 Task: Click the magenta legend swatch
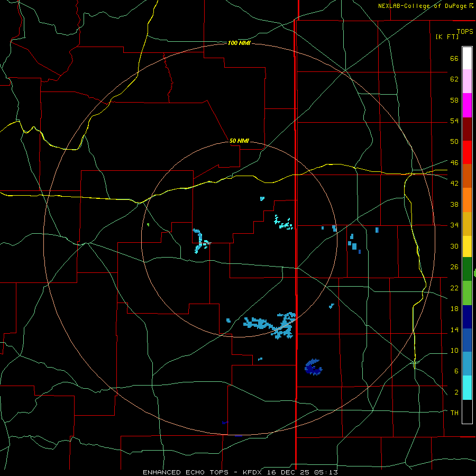click(467, 105)
